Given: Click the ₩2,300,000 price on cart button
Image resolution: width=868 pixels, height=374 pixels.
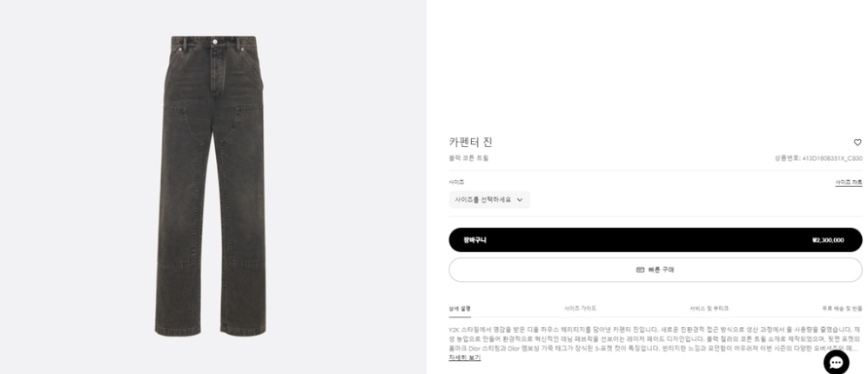Looking at the screenshot, I should click(x=828, y=240).
